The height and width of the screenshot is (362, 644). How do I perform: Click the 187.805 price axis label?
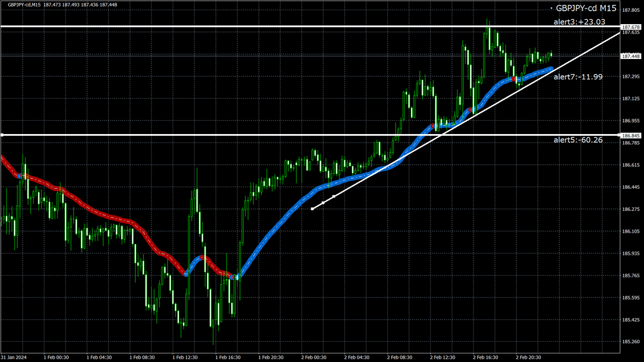coord(631,10)
